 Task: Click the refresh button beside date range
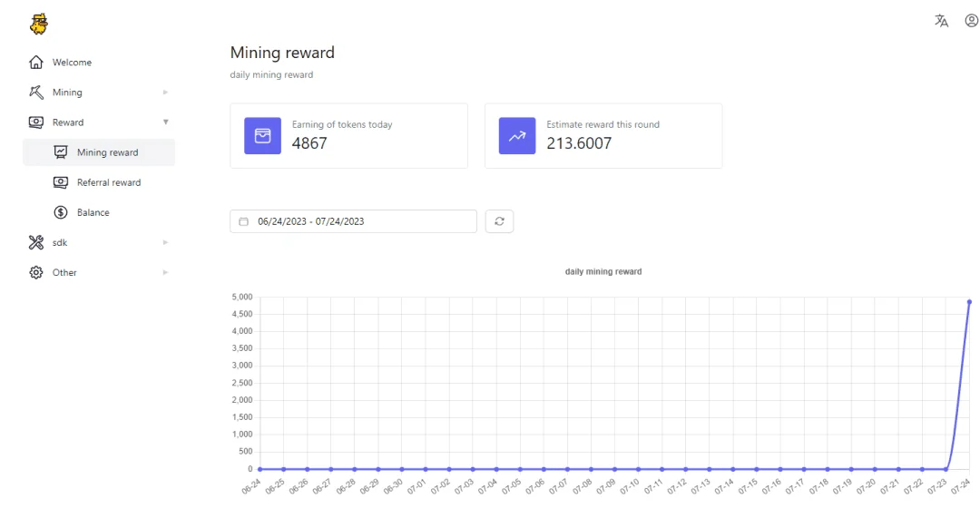pyautogui.click(x=499, y=221)
